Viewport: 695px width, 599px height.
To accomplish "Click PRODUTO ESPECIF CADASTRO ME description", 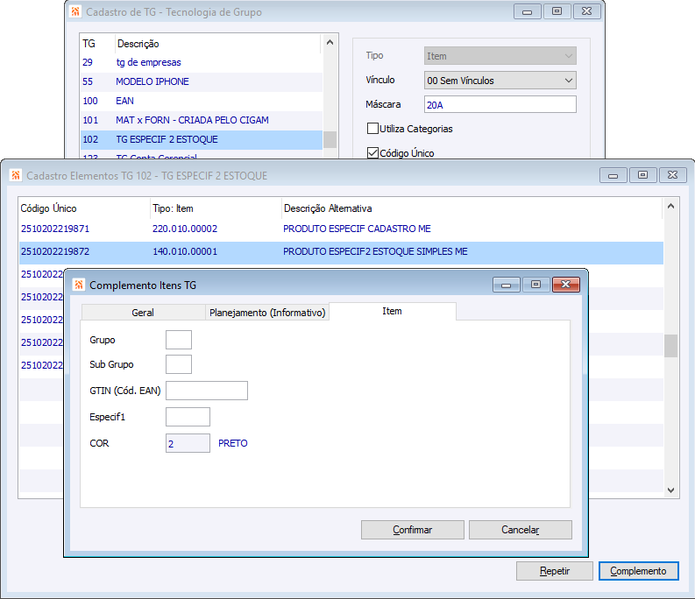I will tap(357, 229).
